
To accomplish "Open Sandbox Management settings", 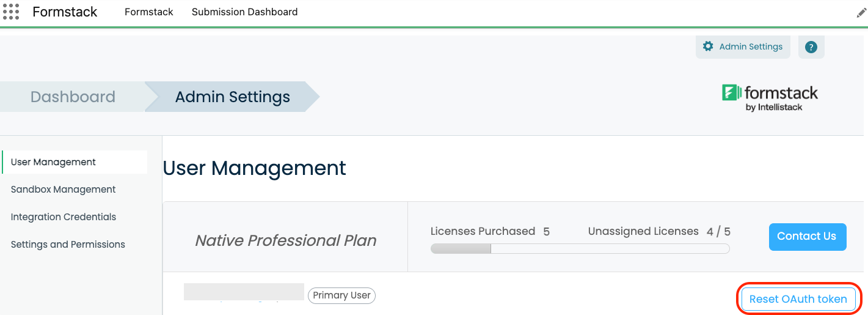I will (x=63, y=190).
